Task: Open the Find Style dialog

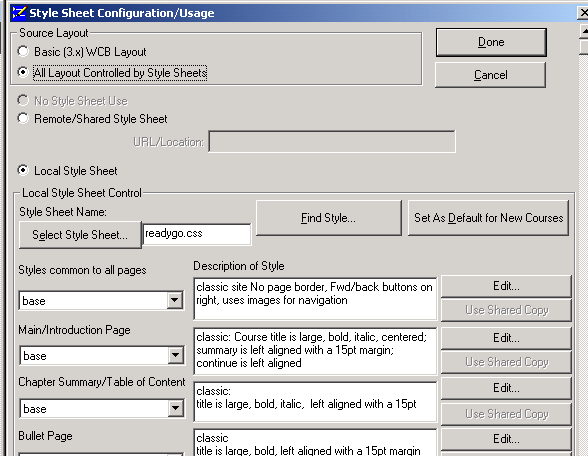Action: pyautogui.click(x=328, y=218)
